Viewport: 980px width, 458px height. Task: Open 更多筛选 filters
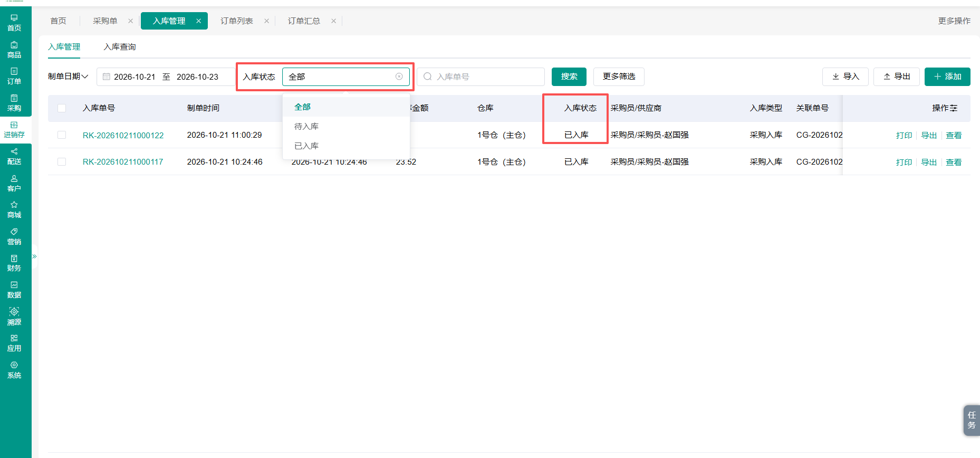[x=619, y=77]
